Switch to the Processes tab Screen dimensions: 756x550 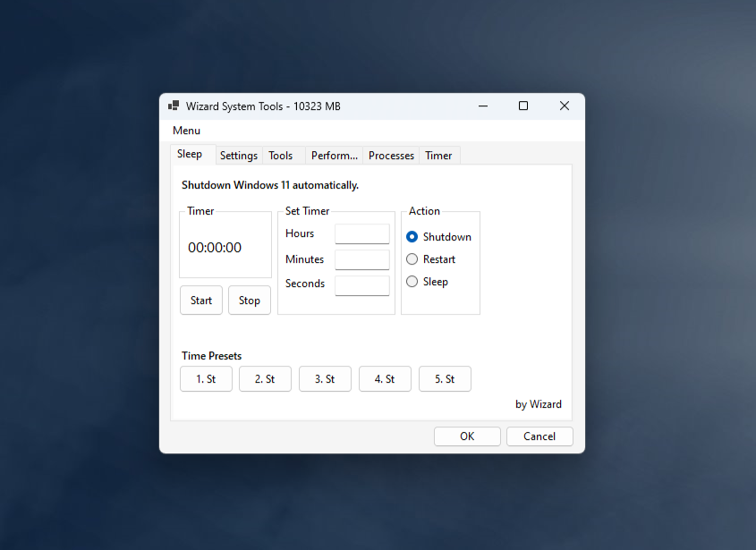tap(390, 155)
